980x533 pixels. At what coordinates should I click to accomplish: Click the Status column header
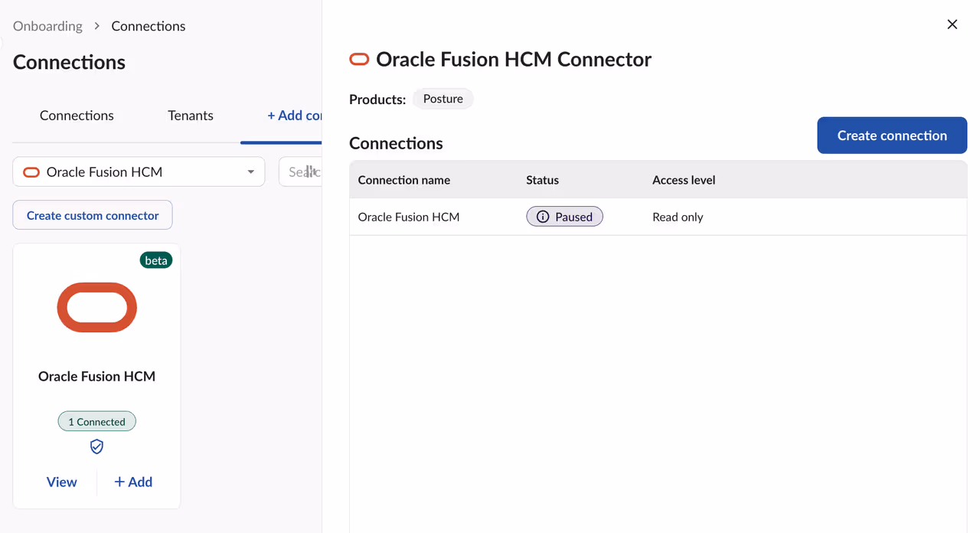point(542,180)
